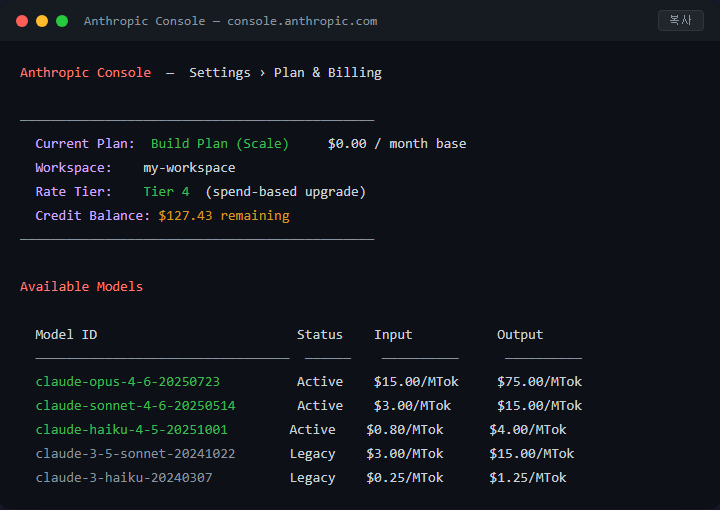
Task: Click the 'Output' column header
Action: pos(520,335)
